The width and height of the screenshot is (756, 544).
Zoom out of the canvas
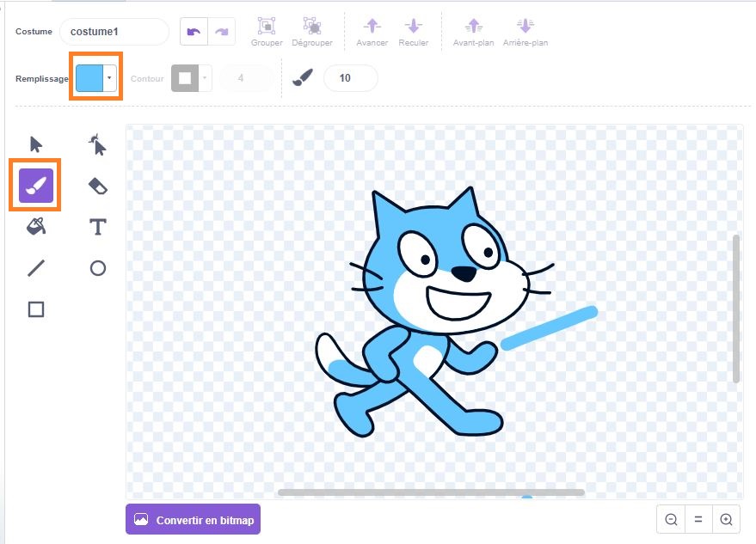pos(671,519)
